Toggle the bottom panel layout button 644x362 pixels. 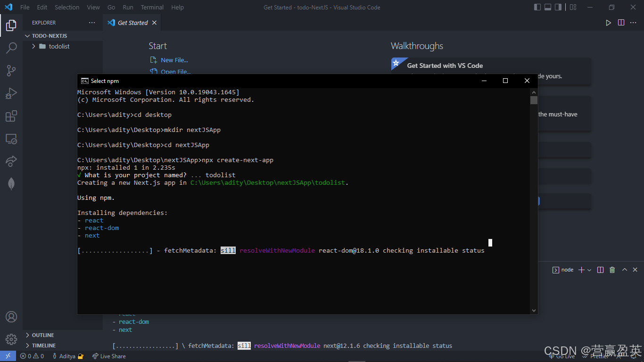coord(548,7)
